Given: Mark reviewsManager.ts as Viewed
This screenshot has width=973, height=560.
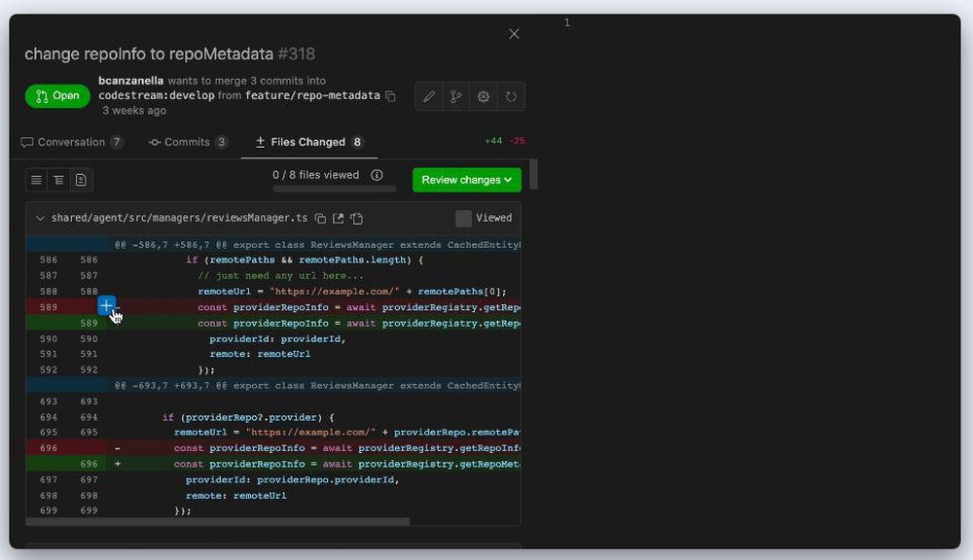Looking at the screenshot, I should pyautogui.click(x=463, y=219).
